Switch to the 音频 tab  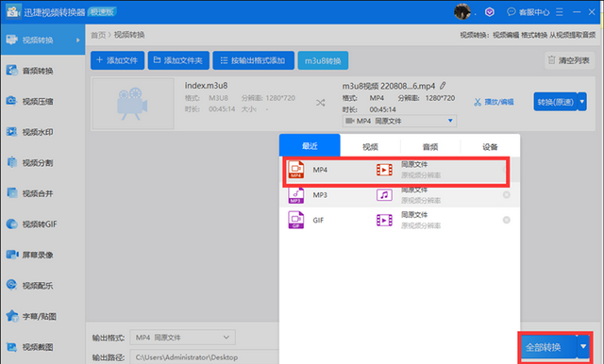(x=430, y=146)
